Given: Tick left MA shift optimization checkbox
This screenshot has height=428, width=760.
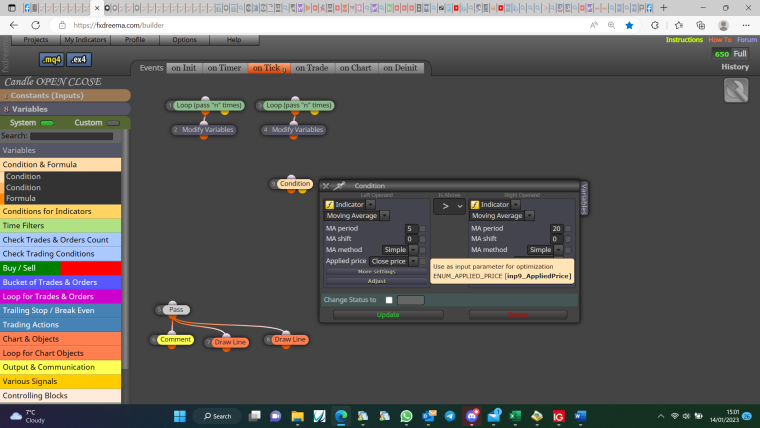Looking at the screenshot, I should [423, 239].
